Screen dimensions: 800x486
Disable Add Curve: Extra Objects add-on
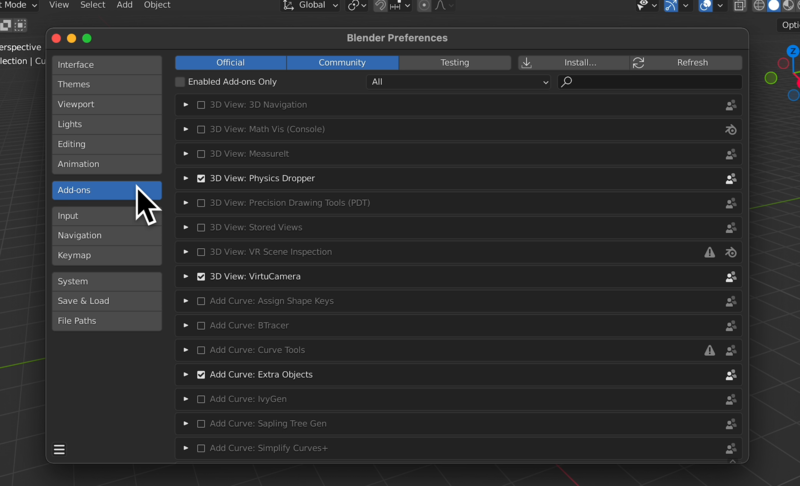click(x=201, y=375)
